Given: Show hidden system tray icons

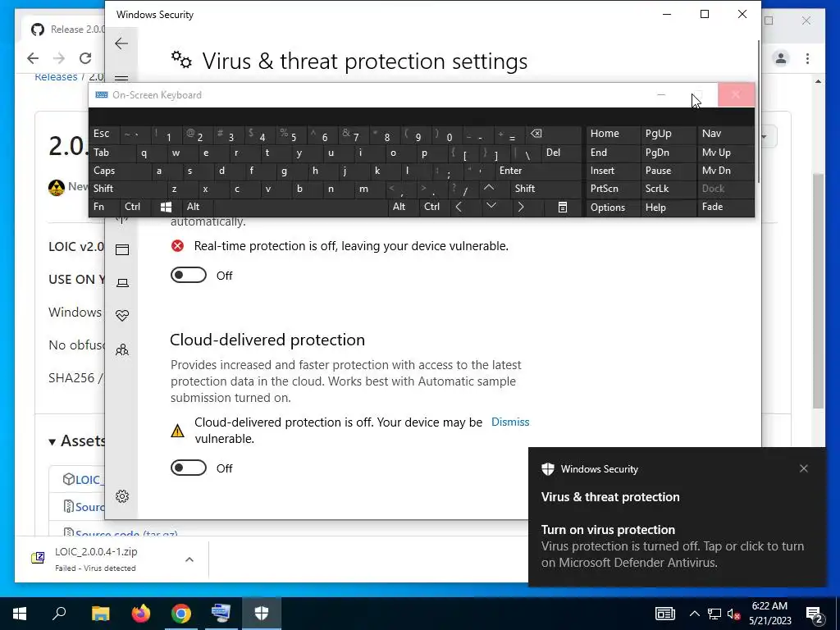Looking at the screenshot, I should [694, 614].
